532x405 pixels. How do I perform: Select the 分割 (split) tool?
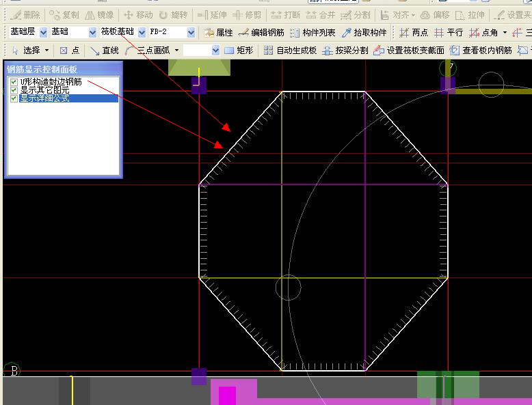[355, 15]
